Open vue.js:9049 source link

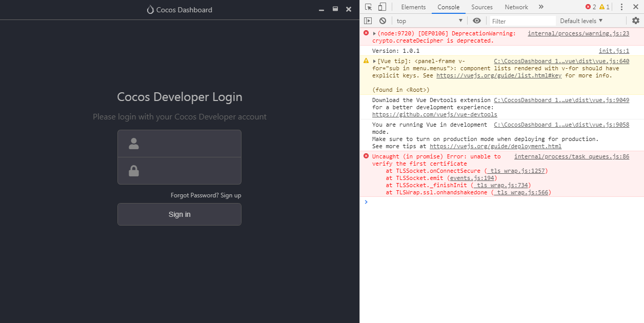pyautogui.click(x=561, y=100)
